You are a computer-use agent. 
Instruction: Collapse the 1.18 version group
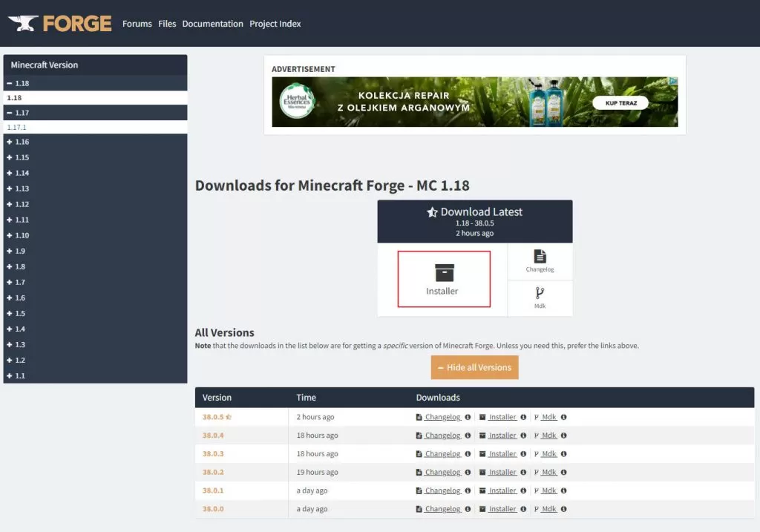pyautogui.click(x=95, y=83)
